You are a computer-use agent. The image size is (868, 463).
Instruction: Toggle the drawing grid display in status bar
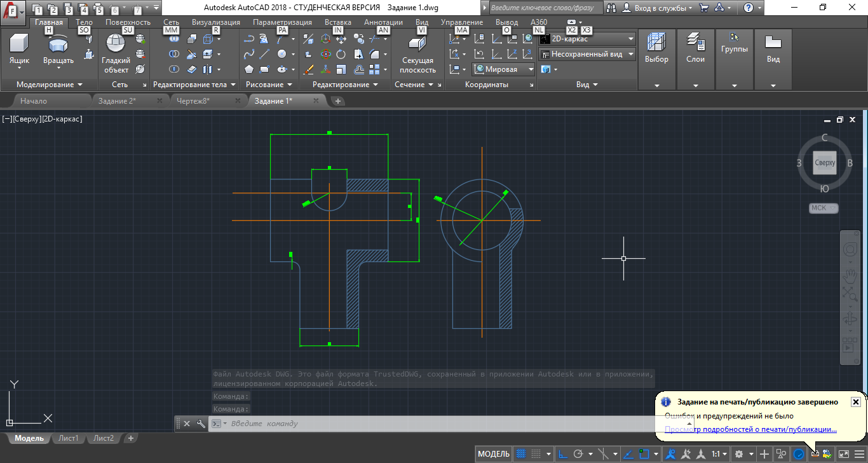tap(521, 454)
